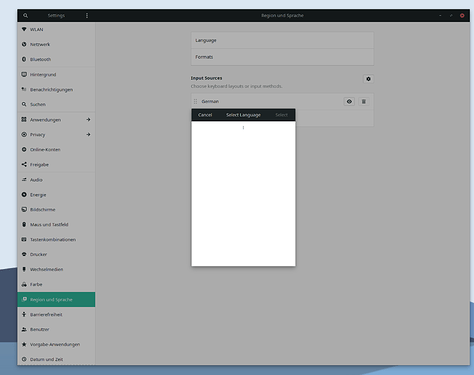Expand the Anwendungen submenu arrow
This screenshot has width=474, height=375.
click(x=88, y=119)
